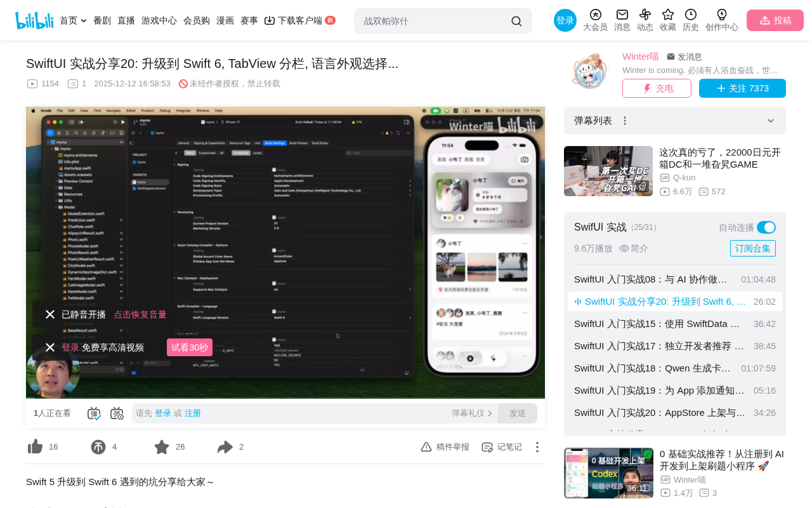Click title 0 基础实战推荐 video link
Image resolution: width=812 pixels, height=508 pixels.
pos(722,460)
